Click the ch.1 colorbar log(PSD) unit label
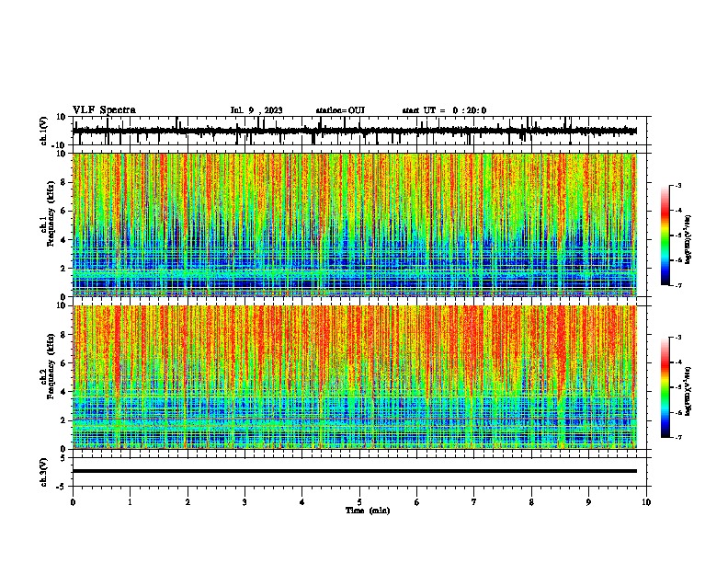The height and width of the screenshot is (563, 728). (x=688, y=240)
